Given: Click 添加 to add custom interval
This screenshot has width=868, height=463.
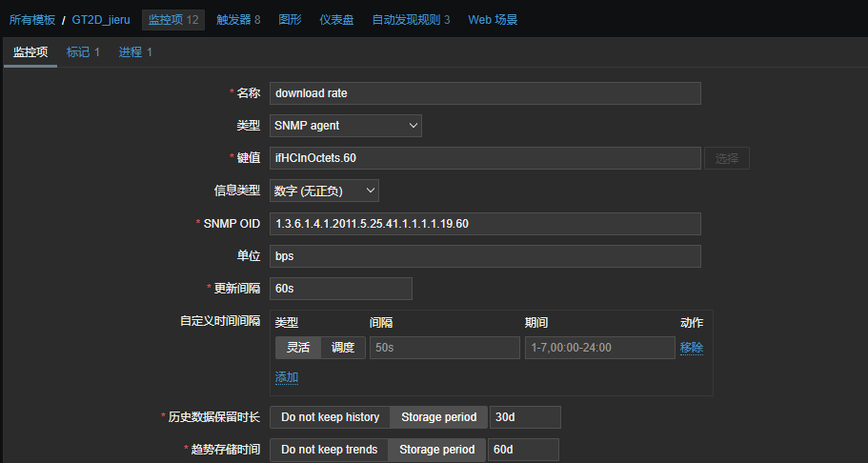Looking at the screenshot, I should point(287,377).
